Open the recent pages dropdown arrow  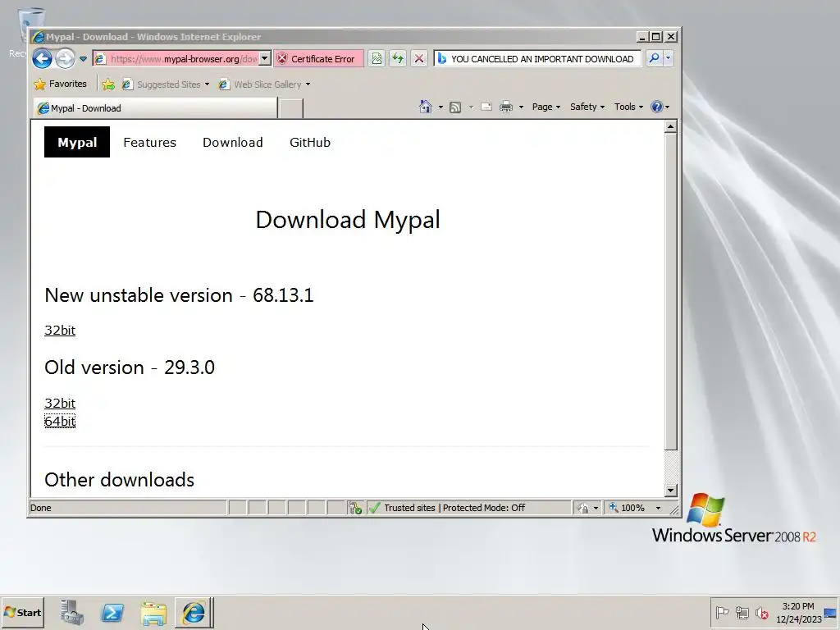(x=83, y=59)
